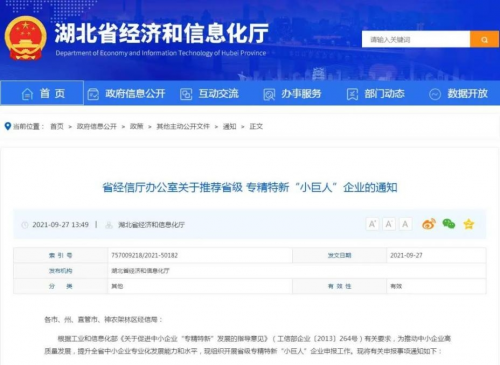Share article to WeChat
This screenshot has height=365, width=500.
(x=449, y=224)
